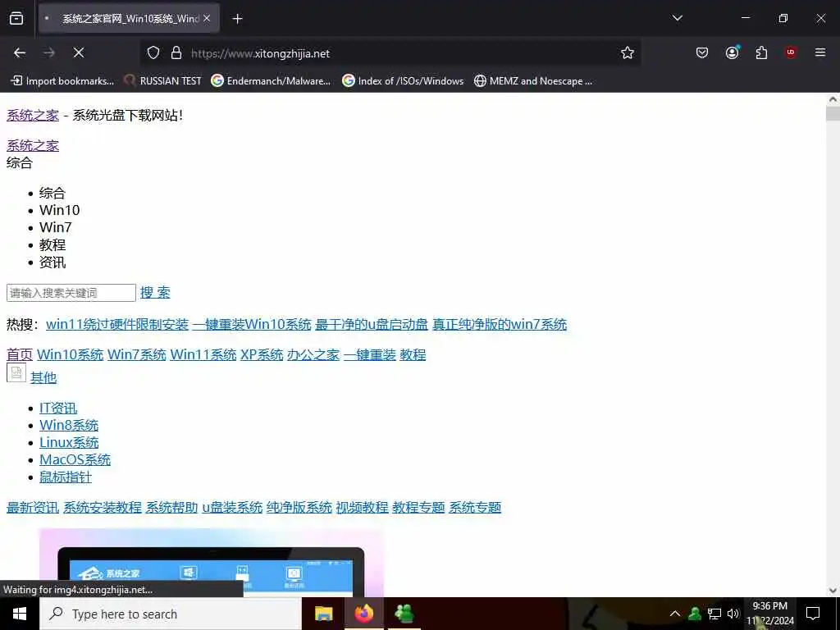Select Win7 in the category list
This screenshot has width=840, height=630.
click(55, 228)
